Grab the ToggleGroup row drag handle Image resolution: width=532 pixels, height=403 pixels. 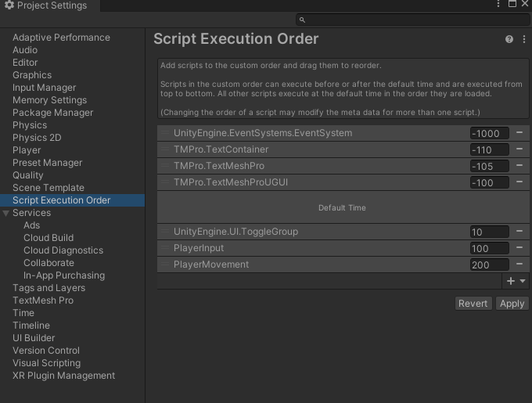click(165, 232)
